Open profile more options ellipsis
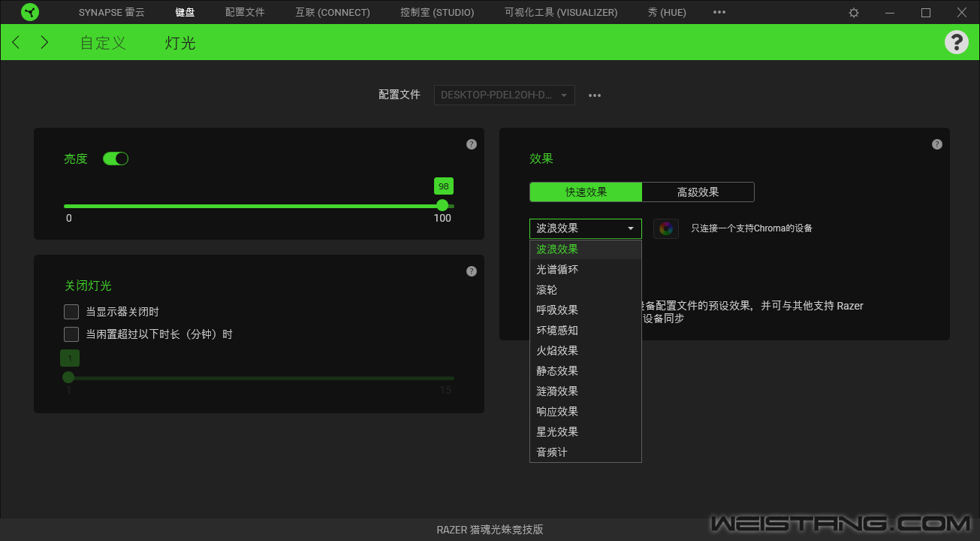This screenshot has height=541, width=980. [595, 95]
